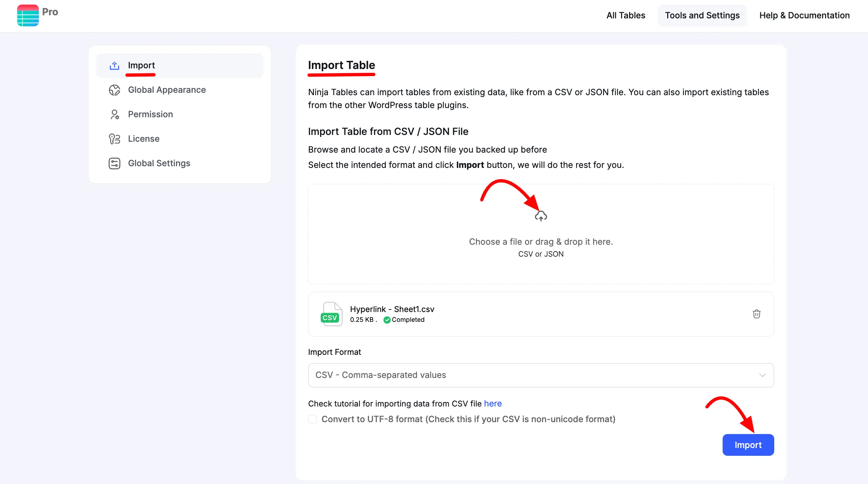Open Help & Documentation tab
This screenshot has height=484, width=868.
point(804,15)
